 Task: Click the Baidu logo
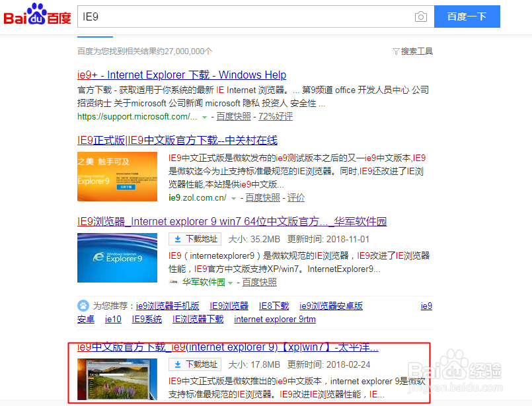point(36,16)
